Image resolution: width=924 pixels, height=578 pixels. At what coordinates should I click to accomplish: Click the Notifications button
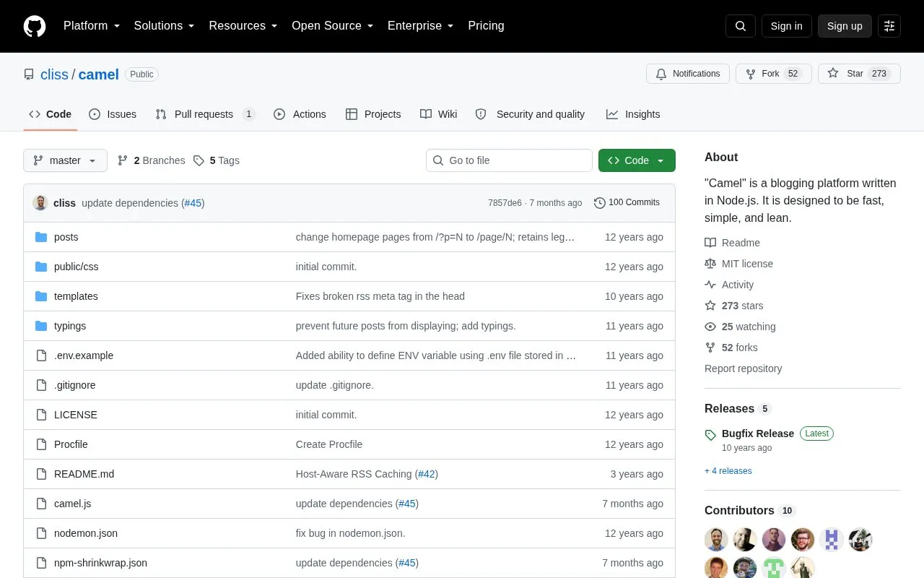coord(688,74)
